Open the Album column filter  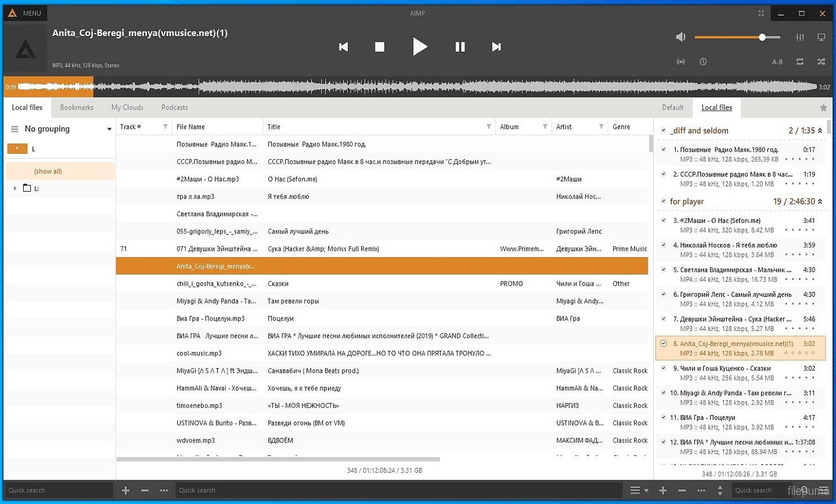pos(545,127)
